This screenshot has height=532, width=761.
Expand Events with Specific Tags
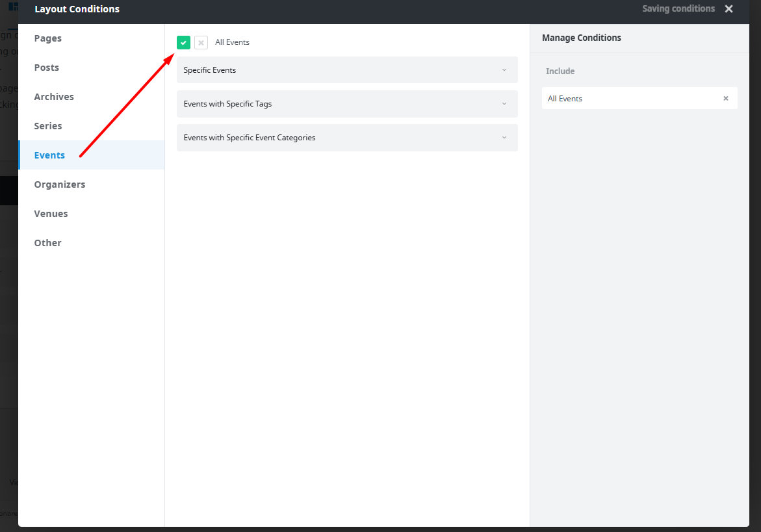point(347,104)
